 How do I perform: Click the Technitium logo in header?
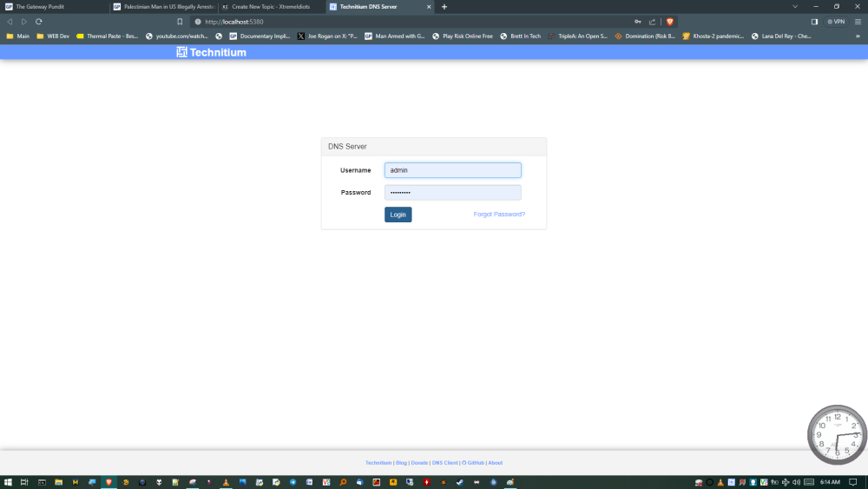[x=211, y=52]
